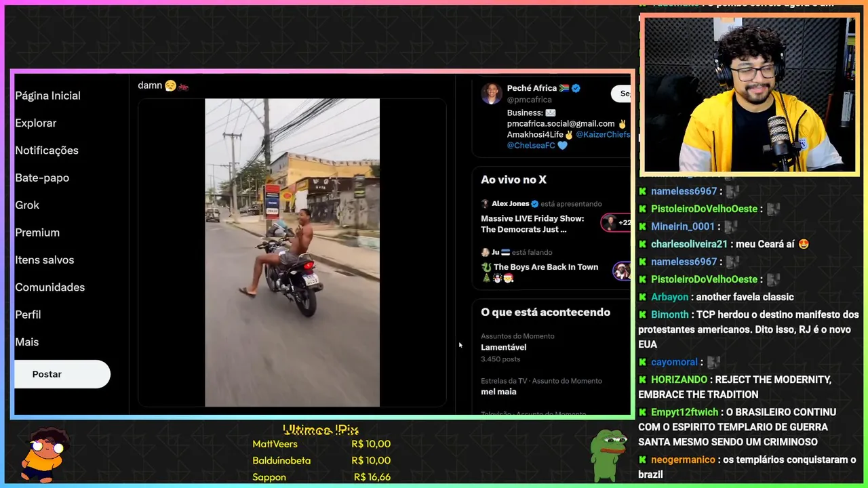Click Mineirin_0001 username in chat

683,226
